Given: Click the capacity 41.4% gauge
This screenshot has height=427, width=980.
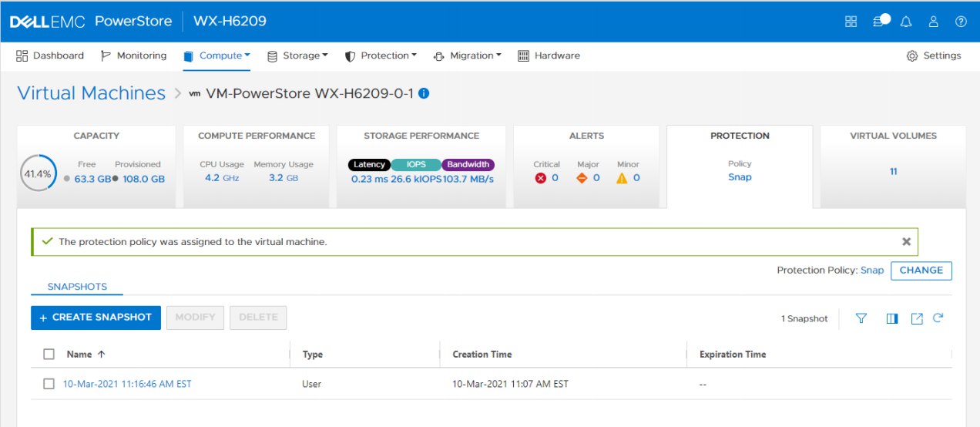Looking at the screenshot, I should pos(38,173).
